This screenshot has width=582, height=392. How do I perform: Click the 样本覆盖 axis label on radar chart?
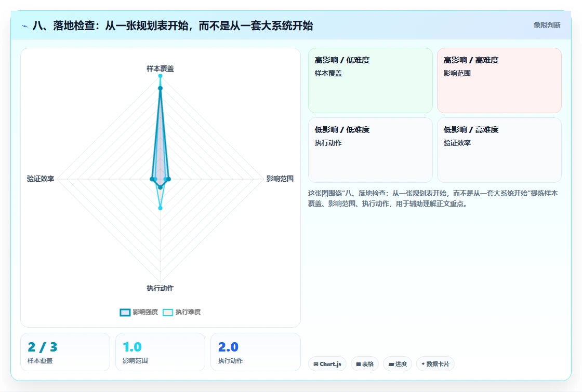tap(160, 69)
